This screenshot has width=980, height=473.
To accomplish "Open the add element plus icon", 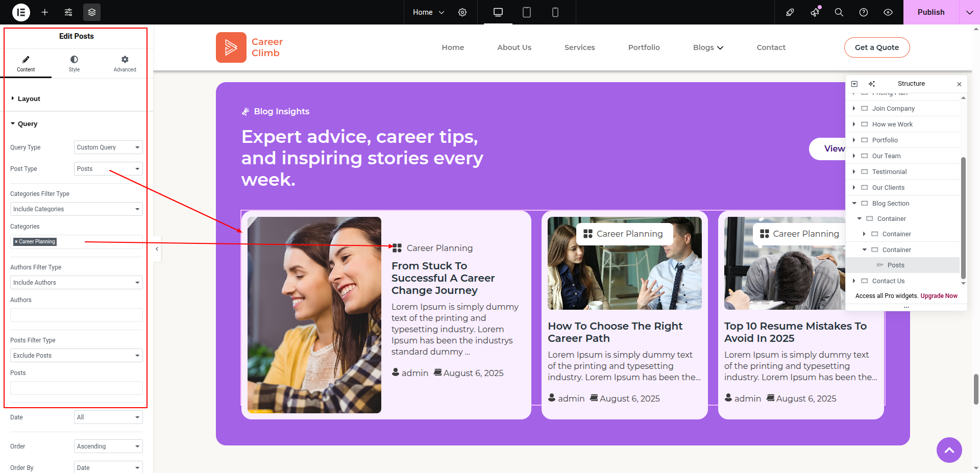I will (x=45, y=12).
